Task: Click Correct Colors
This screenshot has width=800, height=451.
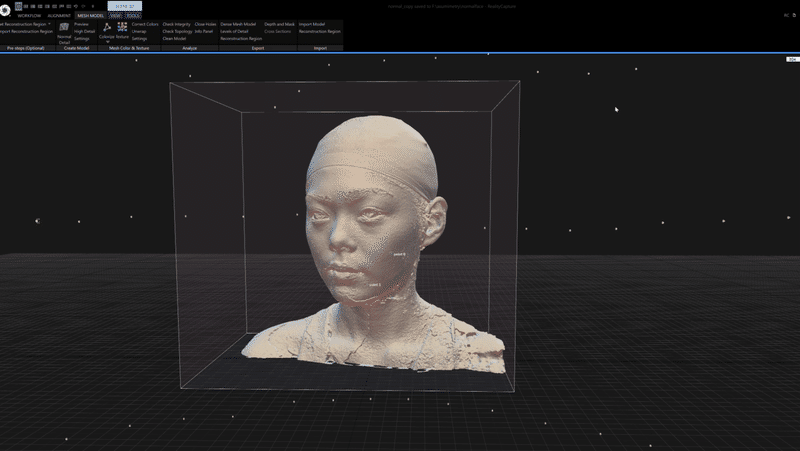Action: click(145, 24)
